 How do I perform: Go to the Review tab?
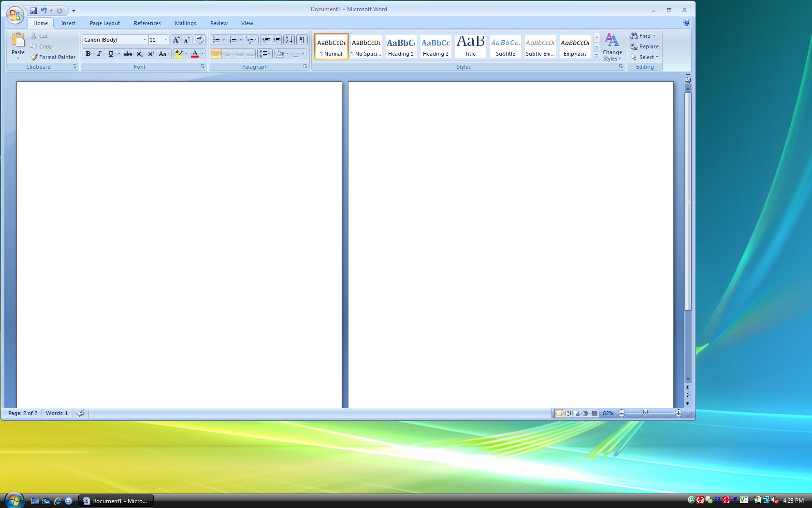(219, 23)
